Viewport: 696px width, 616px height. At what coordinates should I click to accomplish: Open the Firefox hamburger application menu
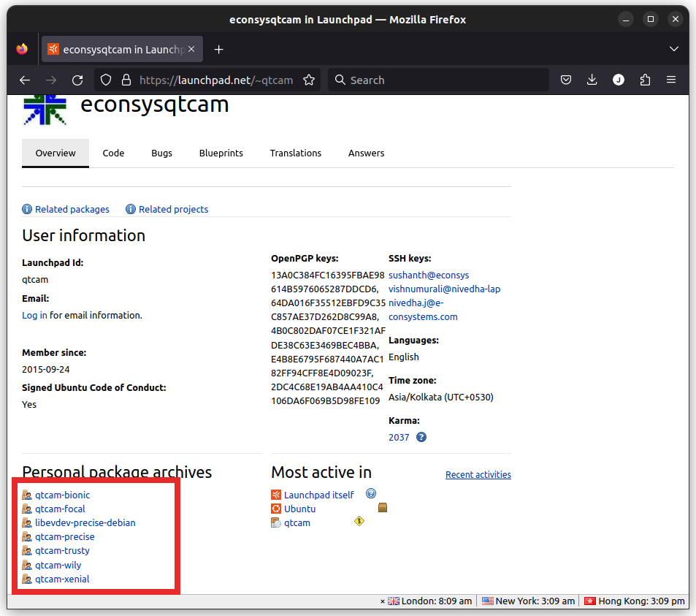[671, 80]
